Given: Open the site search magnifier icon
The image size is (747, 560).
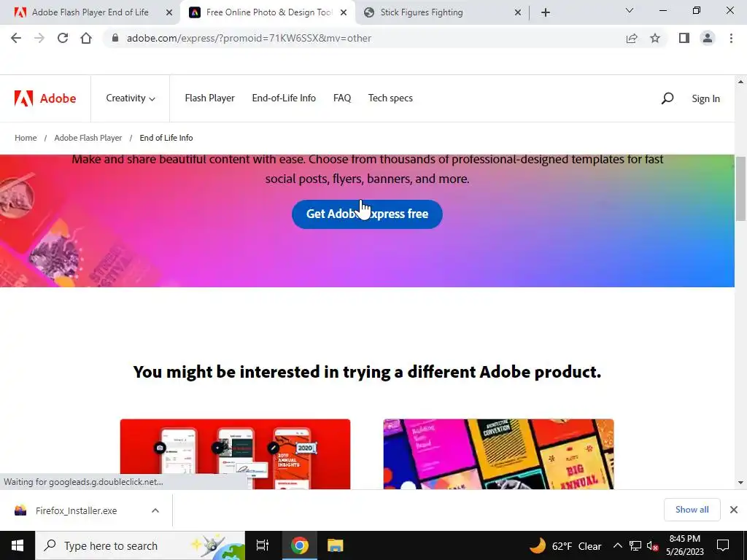Looking at the screenshot, I should pos(667,98).
